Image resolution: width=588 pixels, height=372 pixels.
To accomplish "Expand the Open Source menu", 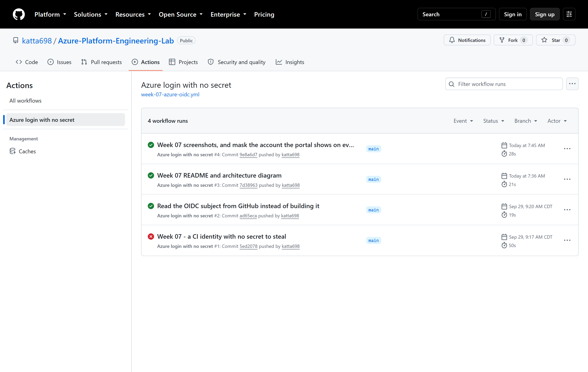I will pos(181,14).
